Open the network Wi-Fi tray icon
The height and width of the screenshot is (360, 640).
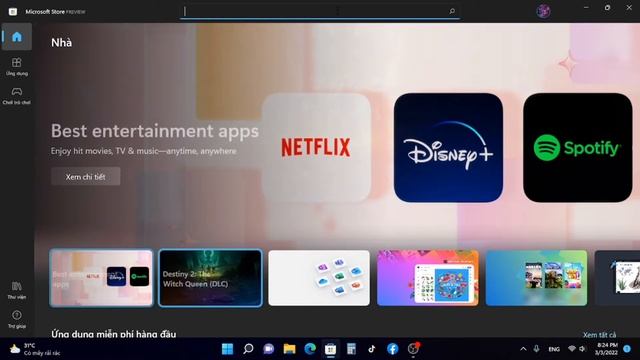click(x=572, y=349)
